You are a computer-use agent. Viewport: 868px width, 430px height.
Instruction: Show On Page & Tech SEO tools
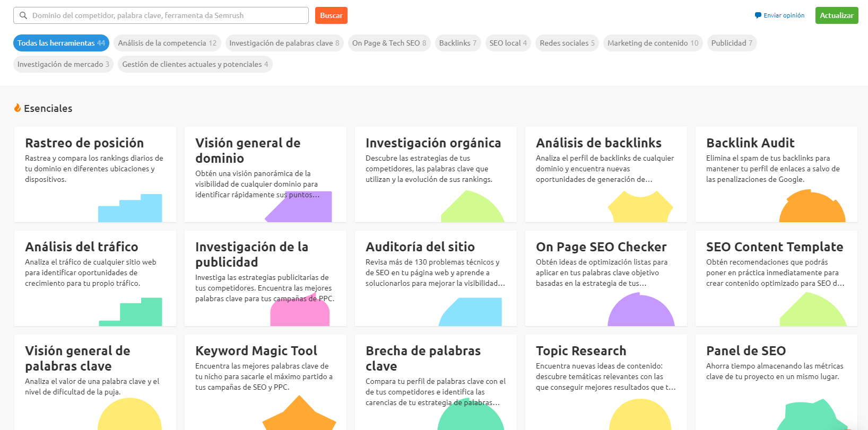(389, 43)
